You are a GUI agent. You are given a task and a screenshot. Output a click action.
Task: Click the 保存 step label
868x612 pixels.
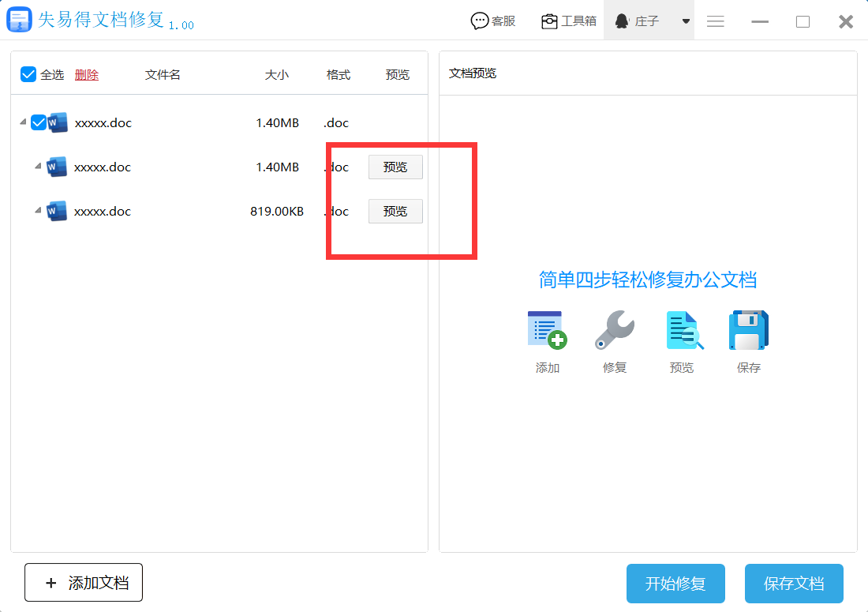(x=748, y=368)
